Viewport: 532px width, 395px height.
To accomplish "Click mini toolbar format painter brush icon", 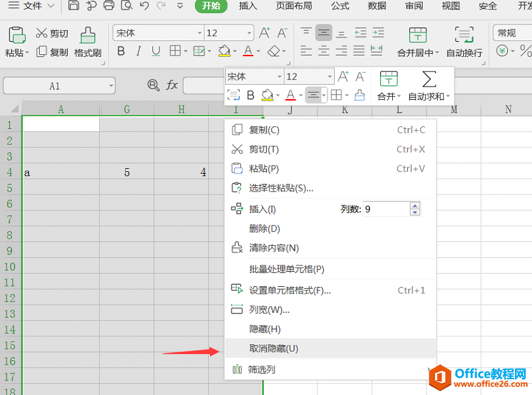I will point(360,95).
